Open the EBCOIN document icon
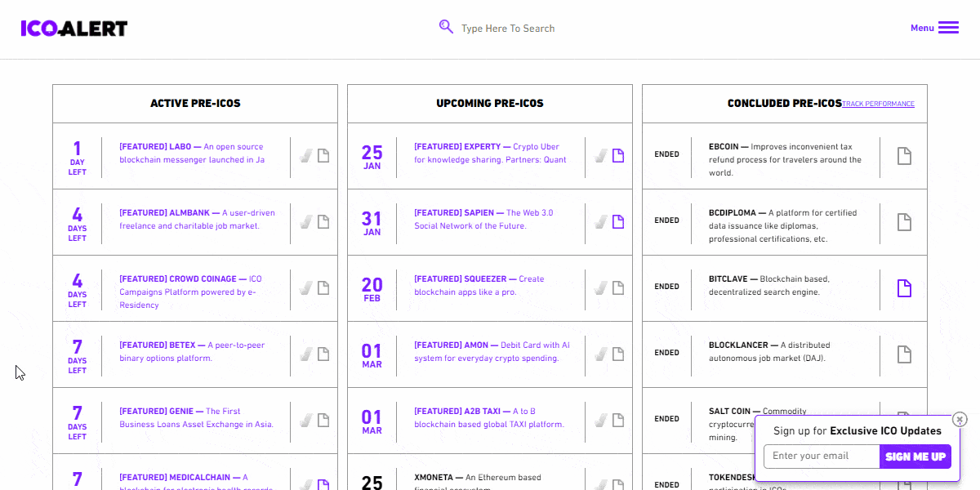The image size is (980, 490). tap(904, 156)
